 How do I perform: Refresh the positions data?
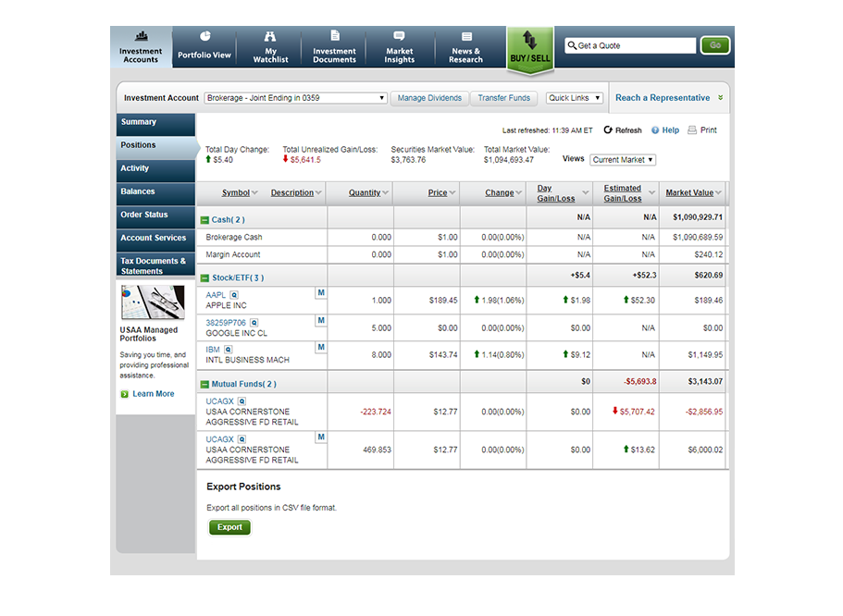[623, 130]
